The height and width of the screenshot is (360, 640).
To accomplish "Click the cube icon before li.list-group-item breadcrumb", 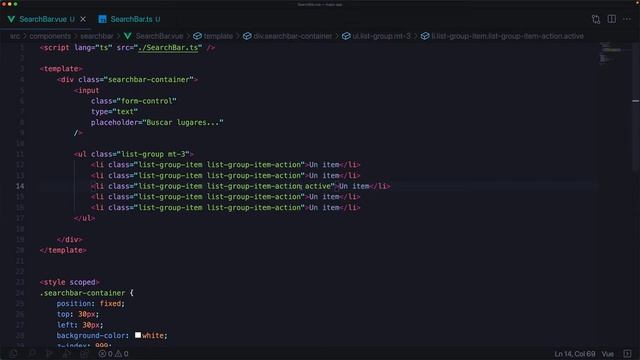I will [425, 36].
